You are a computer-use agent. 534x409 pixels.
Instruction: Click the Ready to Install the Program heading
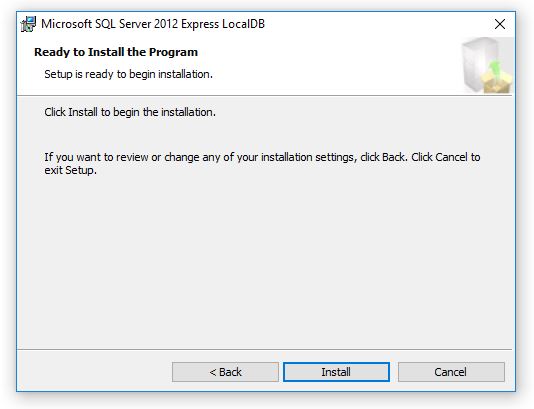[x=116, y=52]
